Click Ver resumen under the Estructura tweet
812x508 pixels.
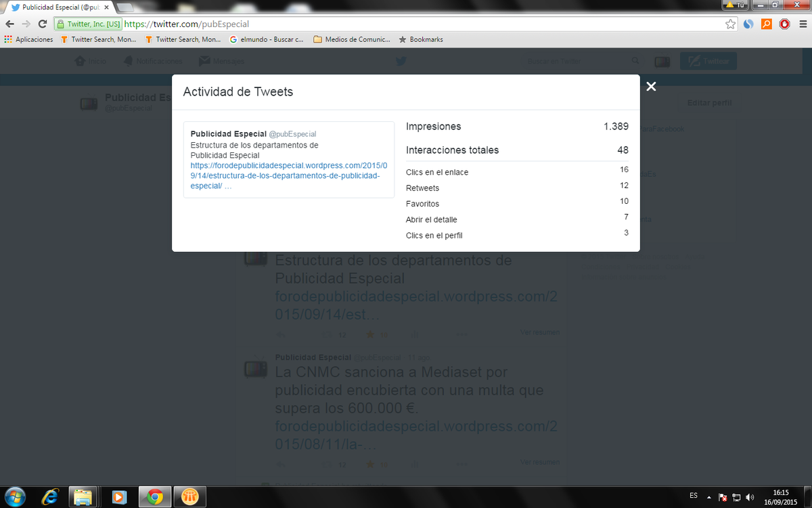pos(540,333)
